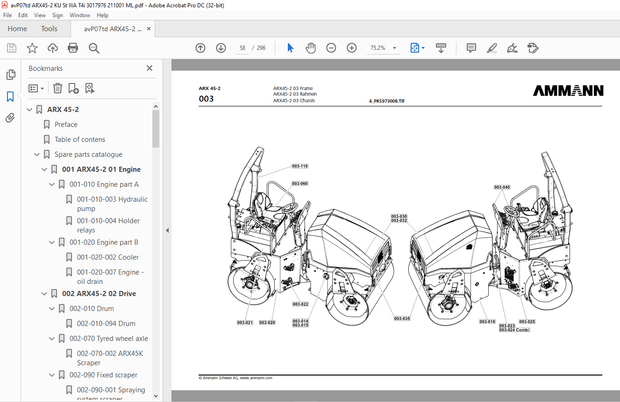Open the sign document pen icon

click(x=512, y=48)
